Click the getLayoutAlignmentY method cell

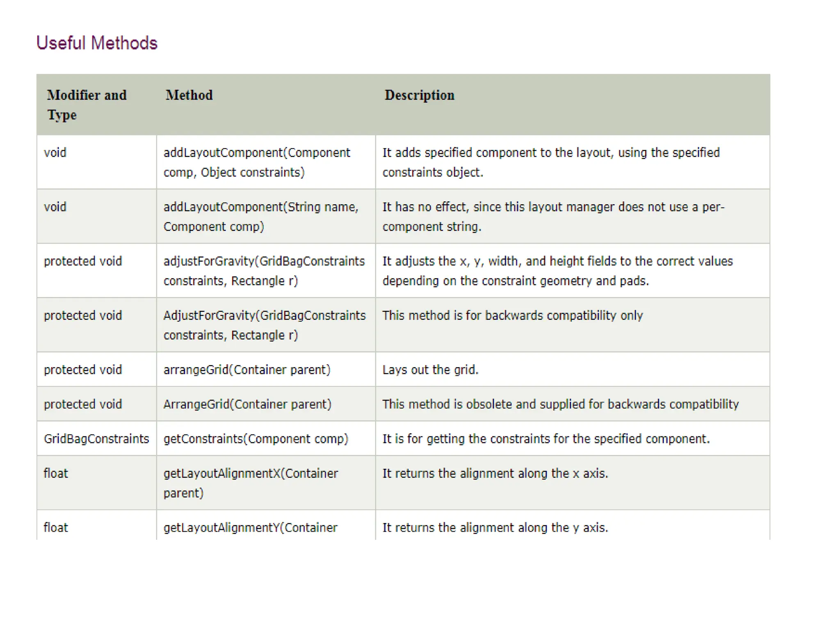coord(250,527)
